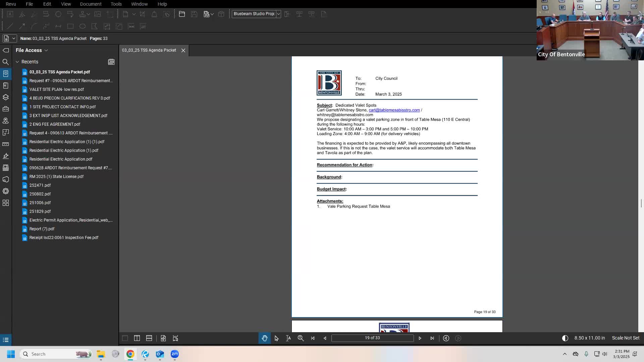
Task: Open RM 2025 (1) State License.pdf
Action: [x=56, y=177]
